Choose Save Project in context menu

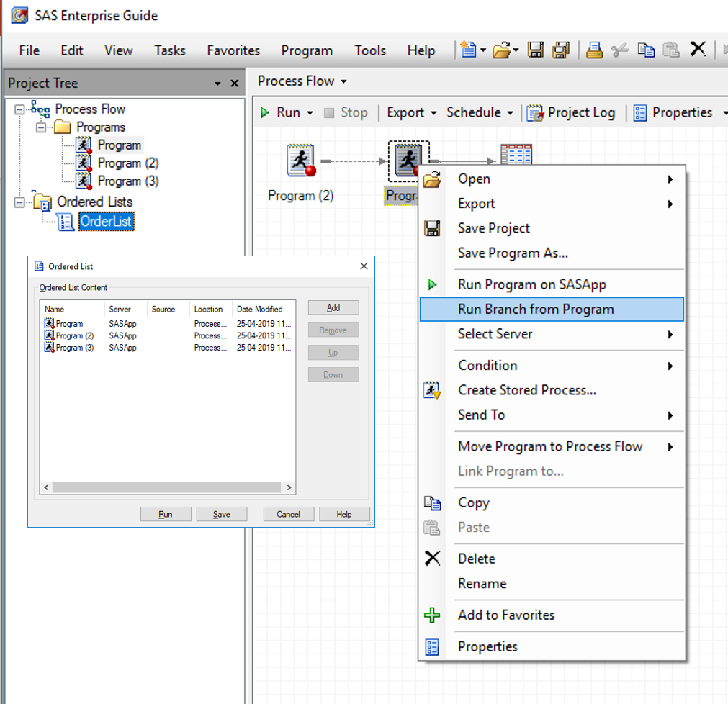552,228
